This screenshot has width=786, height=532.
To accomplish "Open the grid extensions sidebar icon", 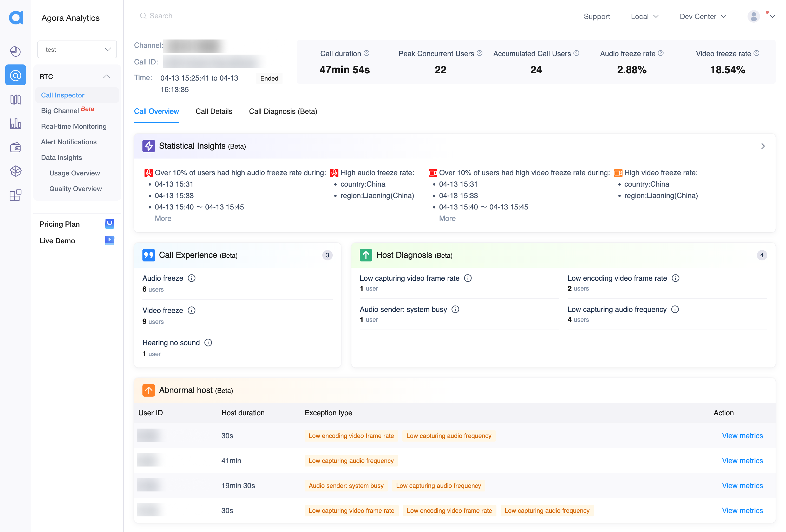I will click(x=16, y=195).
